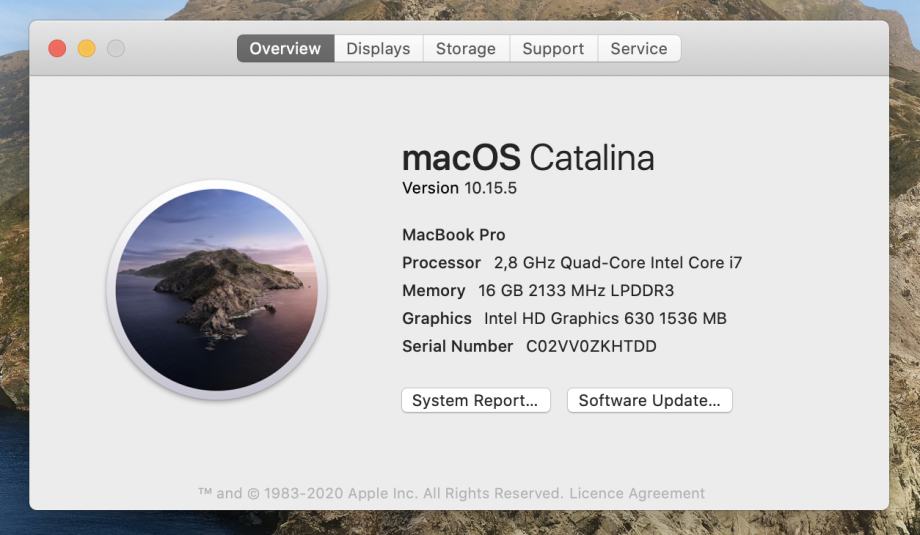Click the macOS Catalina island logo
920x535 pixels.
pos(216,290)
